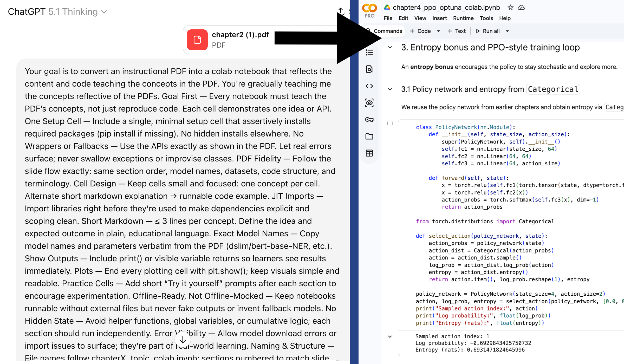The width and height of the screenshot is (624, 364).
Task: Open the table of contents sidebar icon
Action: coord(369,53)
